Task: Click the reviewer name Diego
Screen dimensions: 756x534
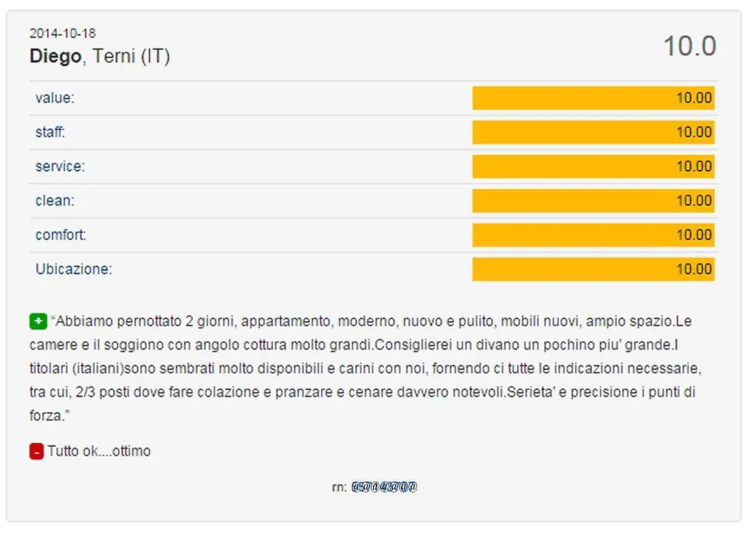Action: (x=55, y=56)
